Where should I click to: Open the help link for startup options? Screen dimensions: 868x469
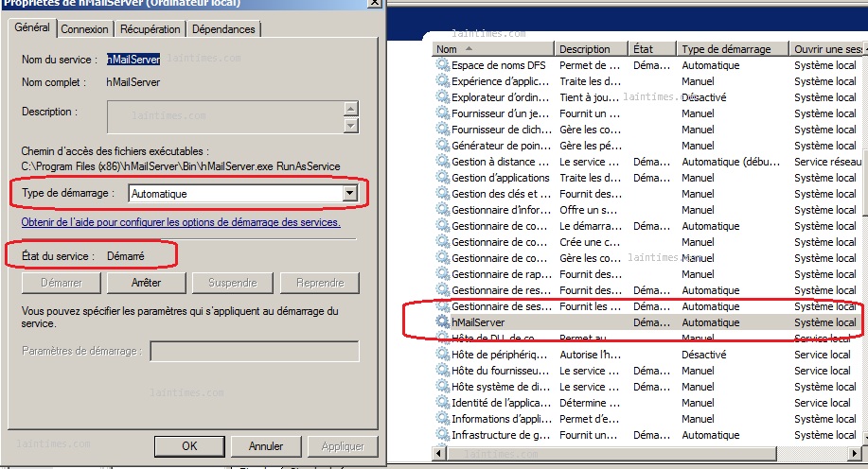pos(181,222)
